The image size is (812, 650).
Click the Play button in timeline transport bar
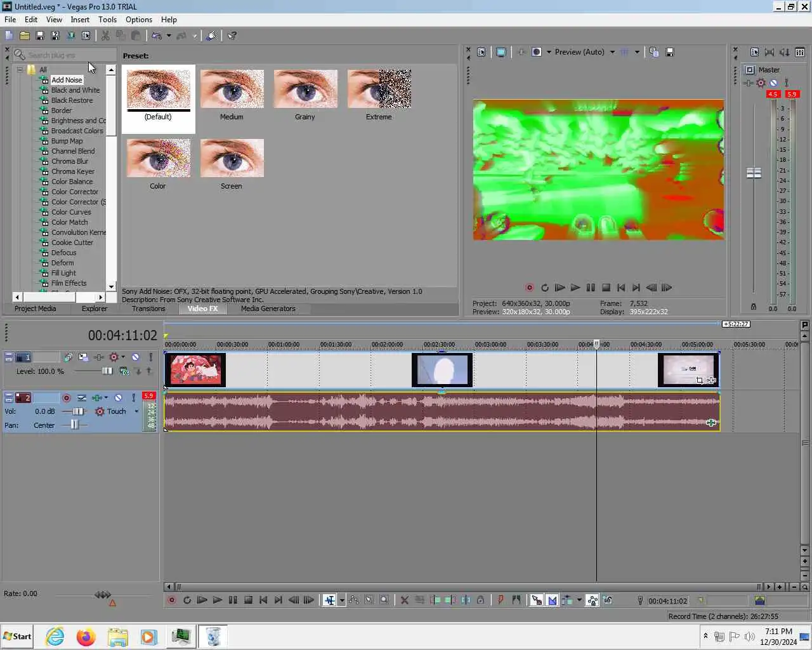[218, 600]
